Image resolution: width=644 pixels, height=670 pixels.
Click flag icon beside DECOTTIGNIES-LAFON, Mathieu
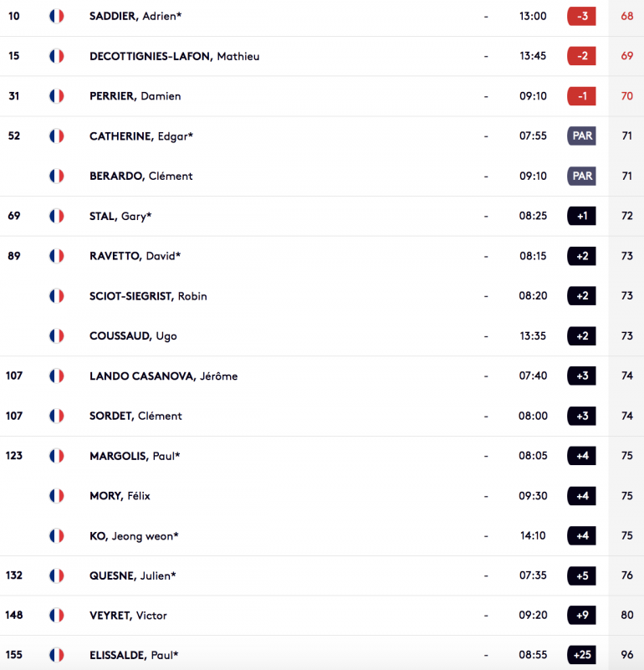pos(56,56)
